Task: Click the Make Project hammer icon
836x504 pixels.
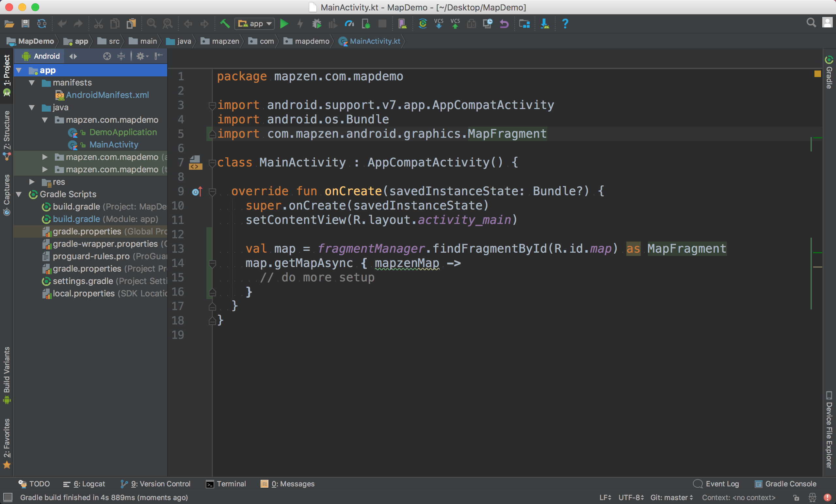Action: coord(225,24)
